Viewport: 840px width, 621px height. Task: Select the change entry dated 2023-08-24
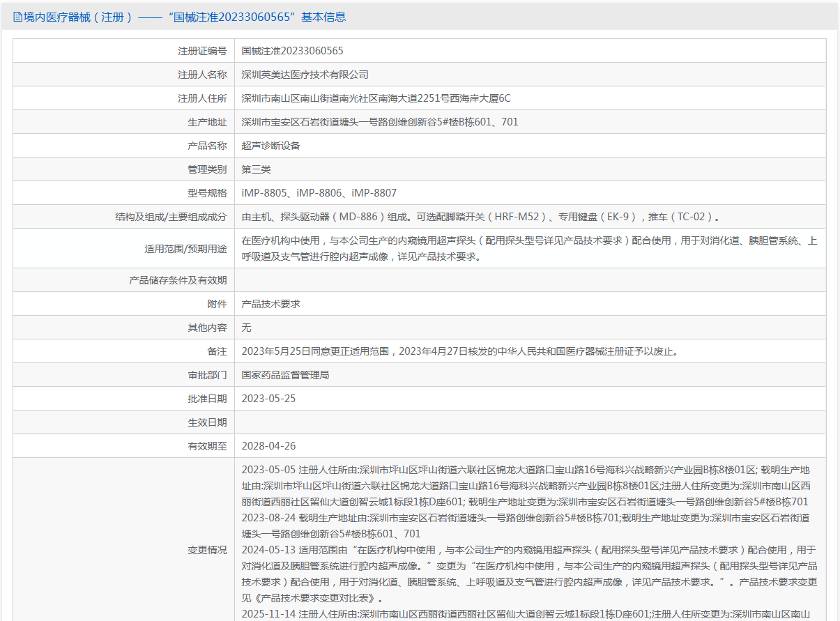[524, 526]
